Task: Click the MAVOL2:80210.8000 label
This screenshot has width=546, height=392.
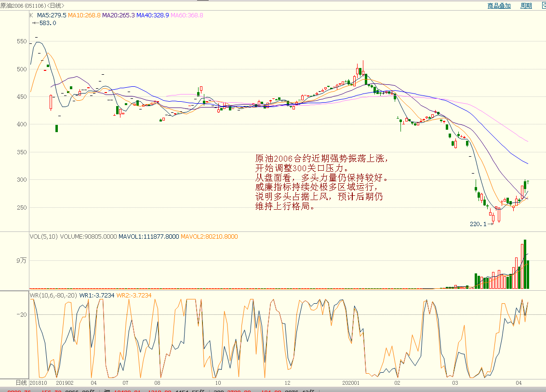Action: 209,237
